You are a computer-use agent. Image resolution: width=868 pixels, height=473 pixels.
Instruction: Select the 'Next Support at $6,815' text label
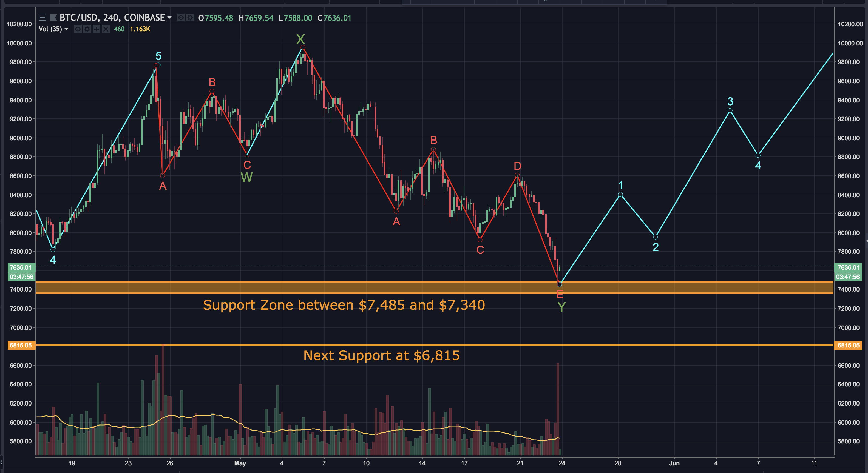[381, 355]
